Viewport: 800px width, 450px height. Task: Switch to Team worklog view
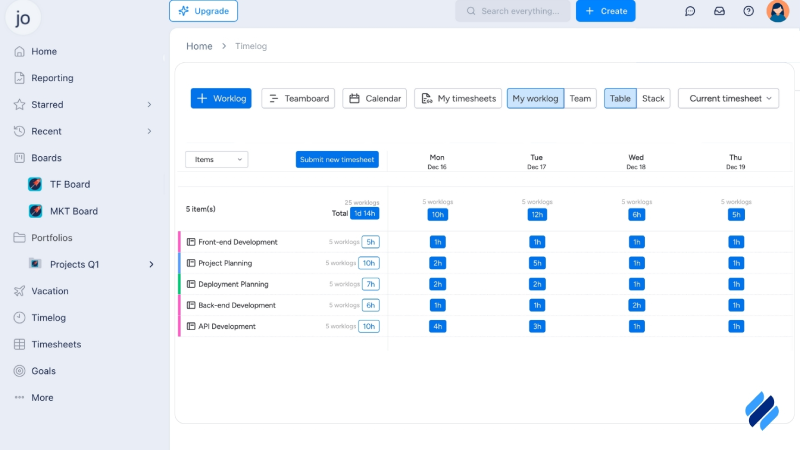pyautogui.click(x=581, y=98)
